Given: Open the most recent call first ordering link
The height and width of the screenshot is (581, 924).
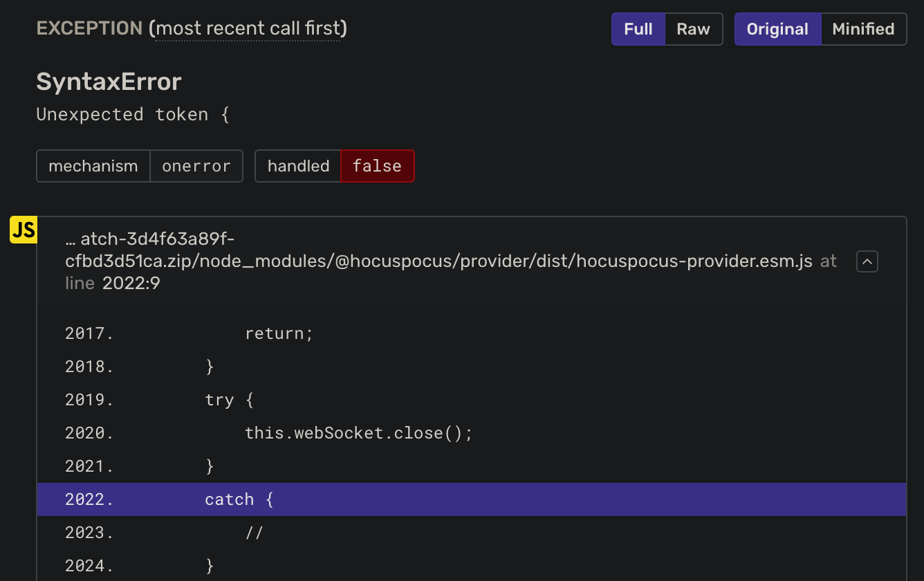Looking at the screenshot, I should click(248, 28).
